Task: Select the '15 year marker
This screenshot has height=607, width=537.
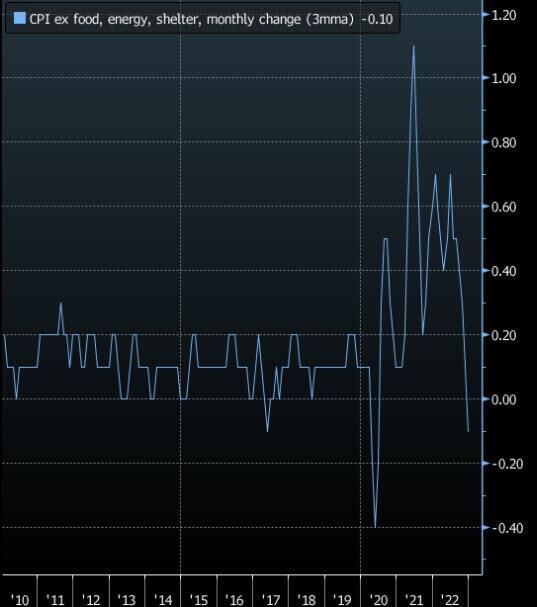Action: click(x=199, y=600)
